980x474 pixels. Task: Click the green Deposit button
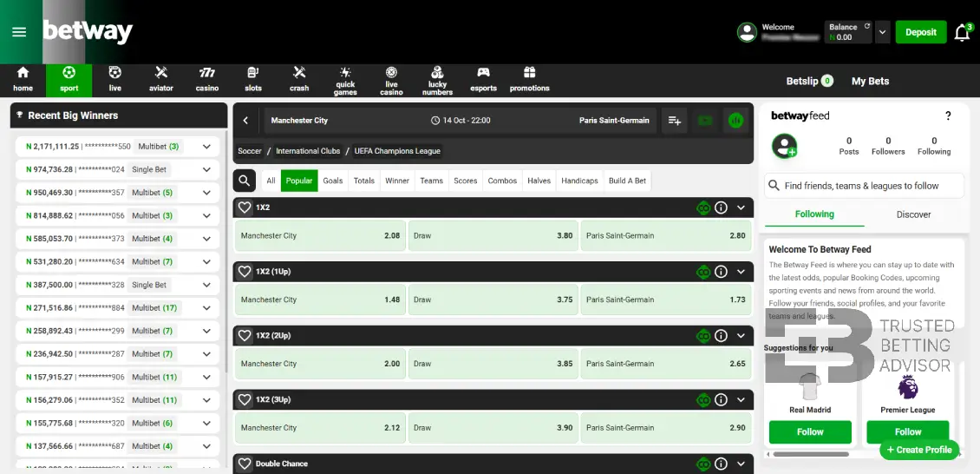[x=921, y=32]
